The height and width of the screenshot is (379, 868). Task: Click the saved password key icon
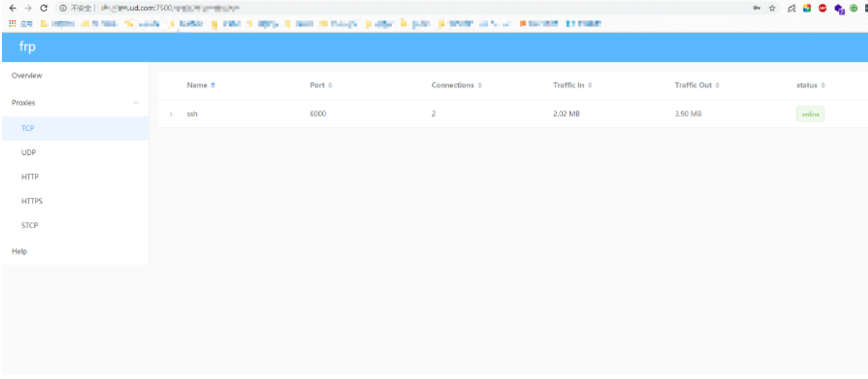coord(759,8)
